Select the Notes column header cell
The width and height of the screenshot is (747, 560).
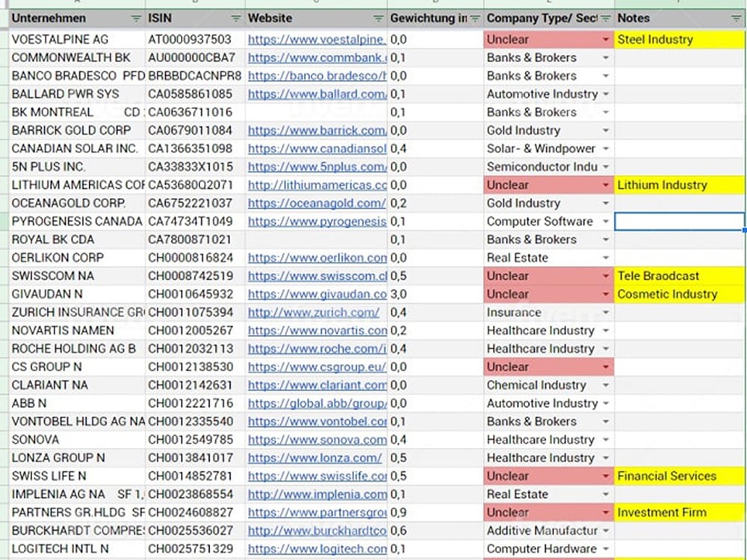coord(679,19)
